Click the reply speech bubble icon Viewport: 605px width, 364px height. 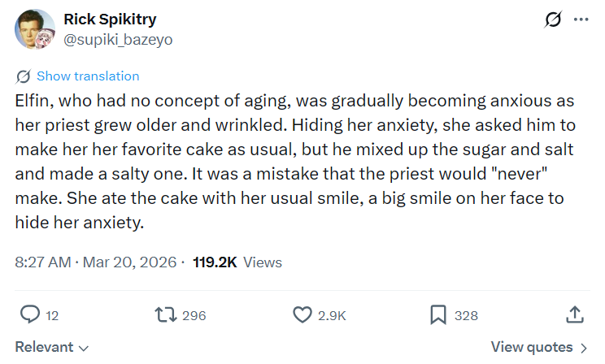(x=30, y=314)
